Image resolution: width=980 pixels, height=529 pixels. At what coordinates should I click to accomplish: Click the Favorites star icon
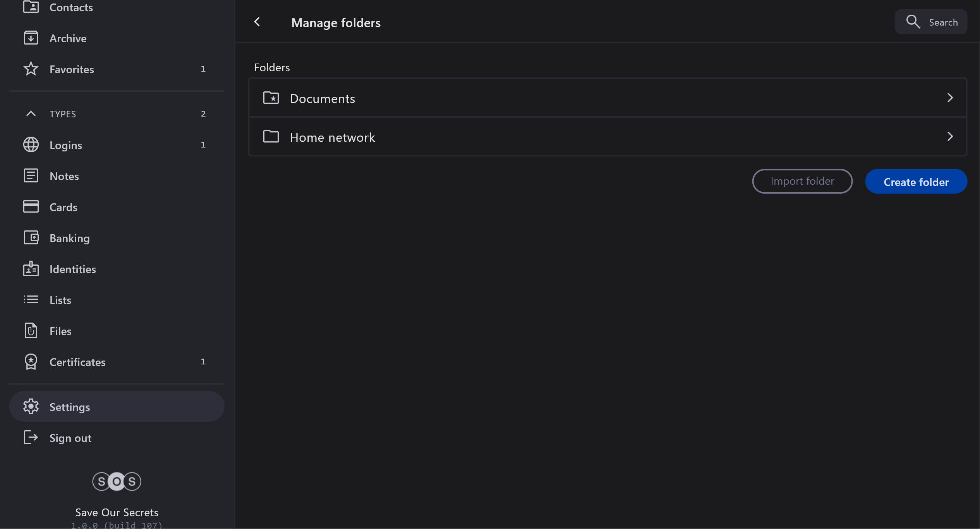pos(31,69)
